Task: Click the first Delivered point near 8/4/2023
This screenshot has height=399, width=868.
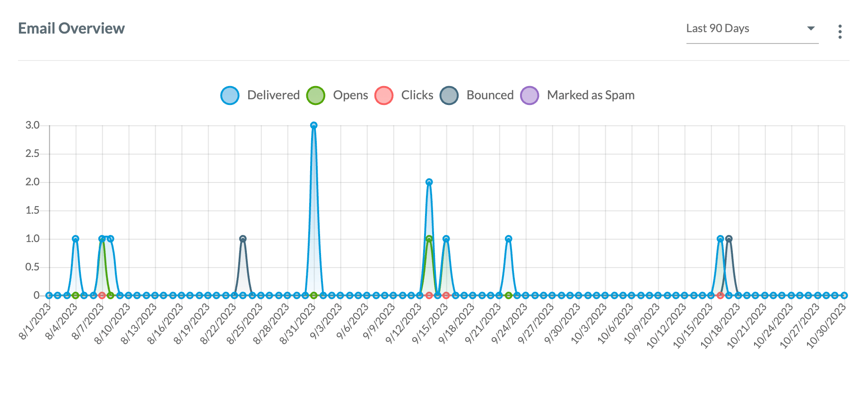Action: pyautogui.click(x=76, y=239)
